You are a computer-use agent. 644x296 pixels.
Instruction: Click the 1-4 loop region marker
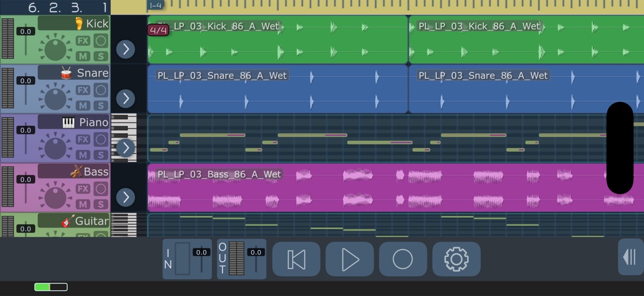[155, 5]
